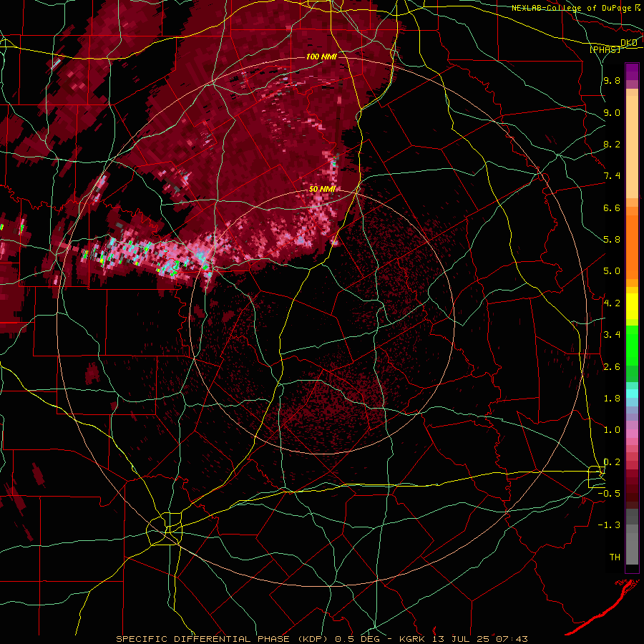Click the 9.0 value on the scale
This screenshot has height=644, width=644.
click(612, 112)
